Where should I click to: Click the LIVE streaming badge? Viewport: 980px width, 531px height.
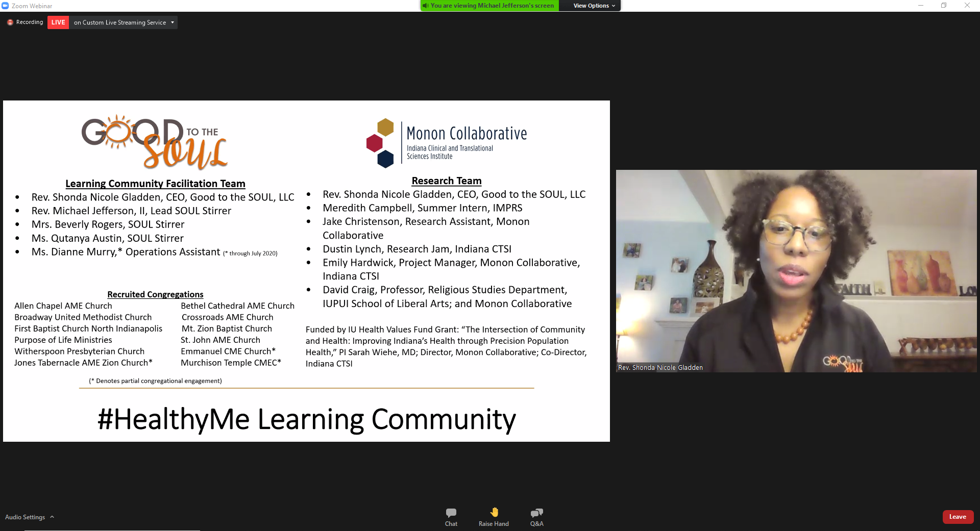pos(58,22)
